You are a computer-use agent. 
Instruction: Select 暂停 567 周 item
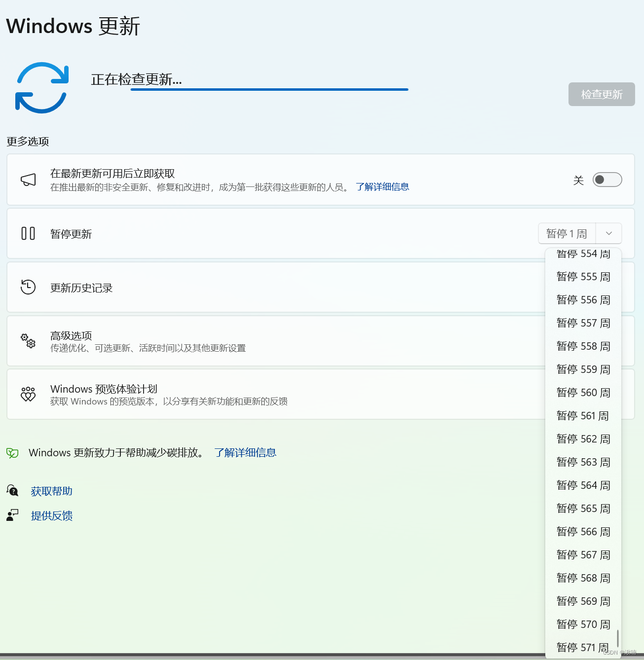[x=583, y=555]
